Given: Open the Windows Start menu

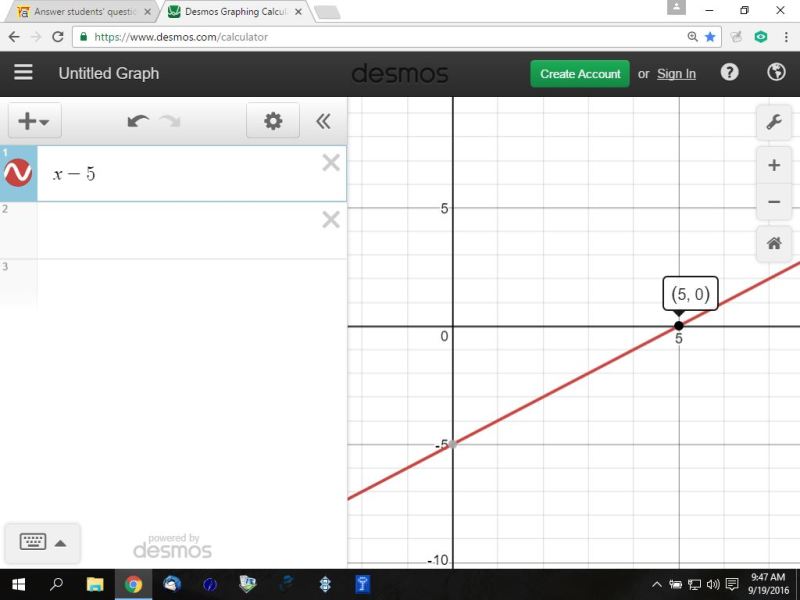Looking at the screenshot, I should [x=18, y=584].
